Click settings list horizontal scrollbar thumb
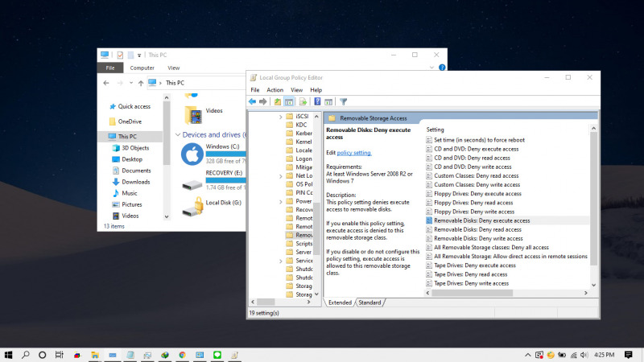 coord(473,293)
